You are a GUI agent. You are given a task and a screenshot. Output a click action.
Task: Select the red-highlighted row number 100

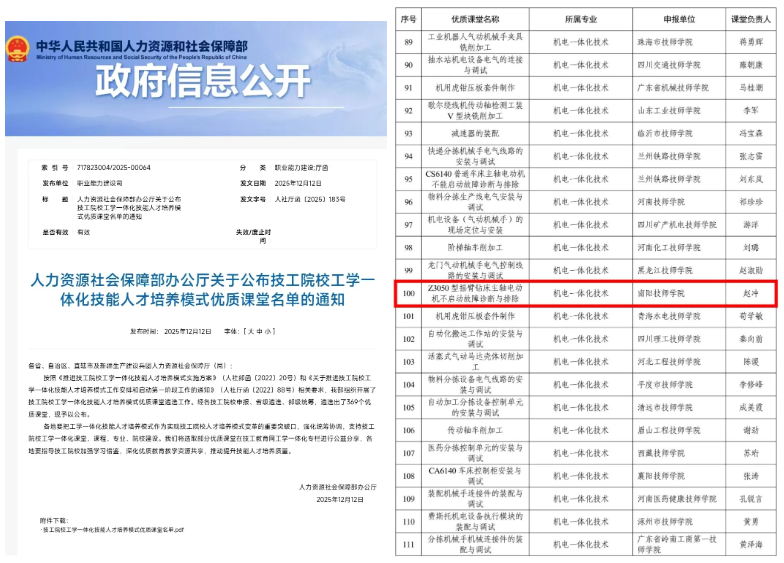[408, 293]
